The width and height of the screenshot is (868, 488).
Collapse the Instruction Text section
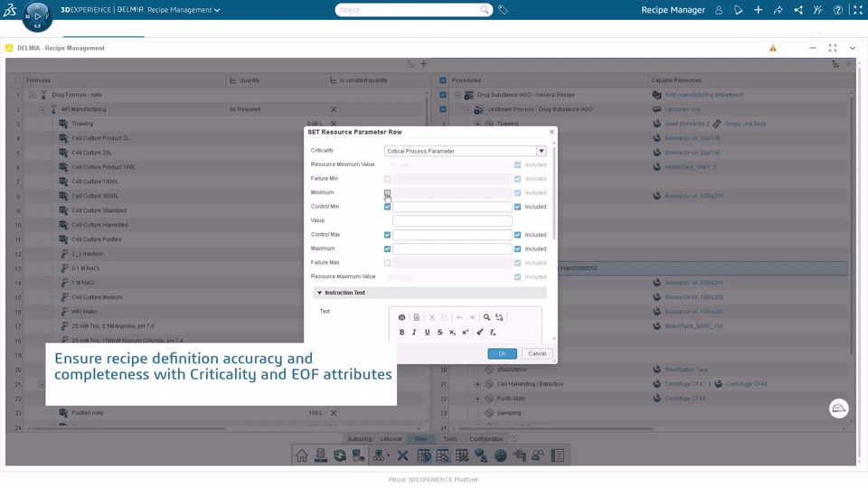point(319,293)
